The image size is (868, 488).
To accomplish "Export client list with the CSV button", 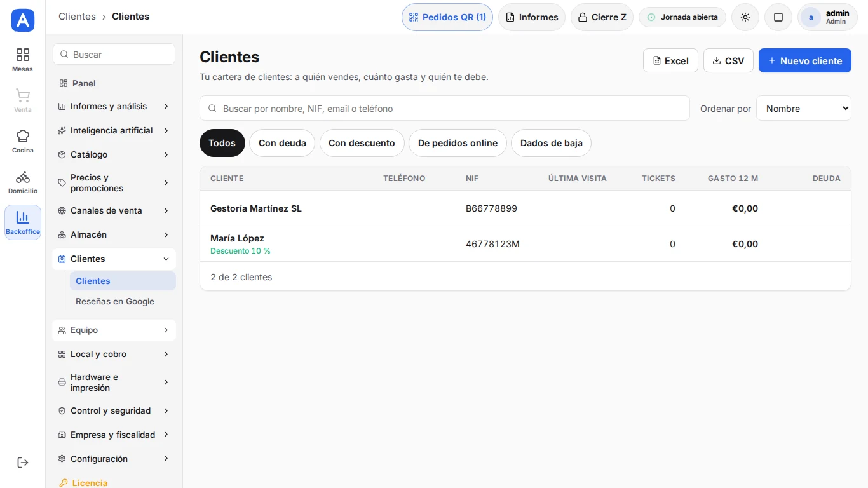I will tap(728, 60).
